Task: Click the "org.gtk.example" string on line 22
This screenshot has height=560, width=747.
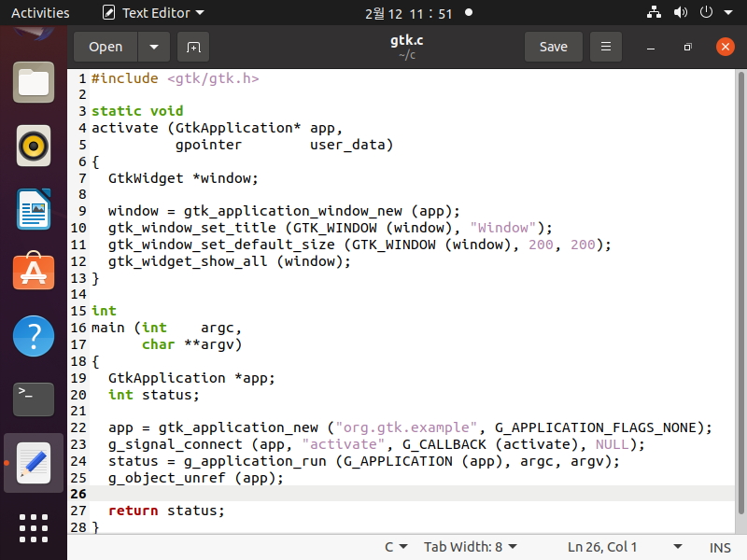Action: 406,427
